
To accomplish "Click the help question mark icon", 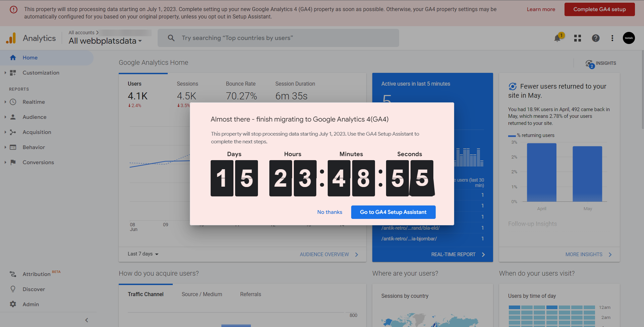I will point(595,38).
